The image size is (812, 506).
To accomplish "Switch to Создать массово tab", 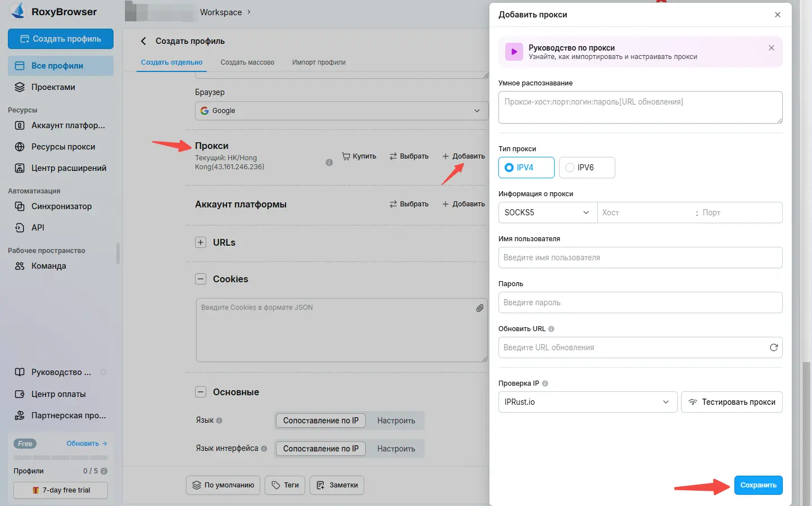I will [x=247, y=62].
